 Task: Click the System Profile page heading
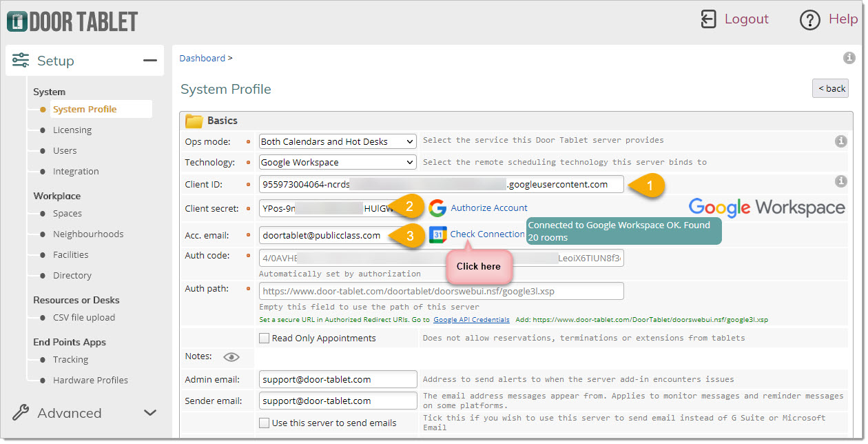226,89
